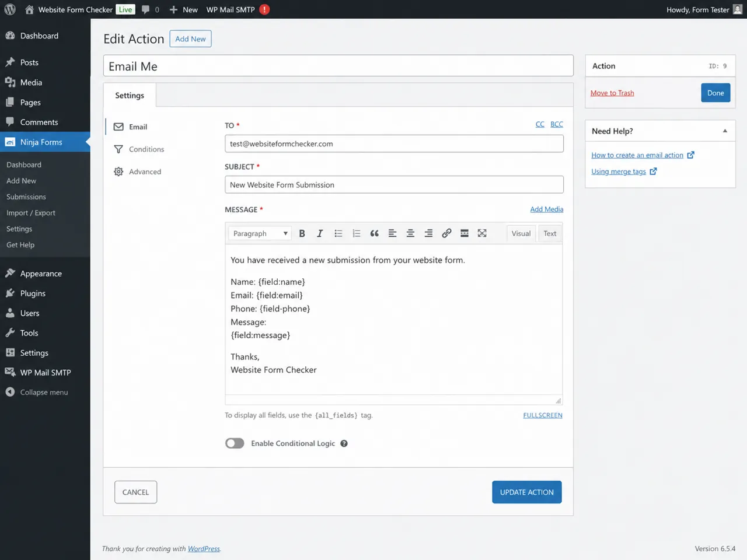Click external link icon beside Using merge tags
747x560 pixels.
click(654, 171)
